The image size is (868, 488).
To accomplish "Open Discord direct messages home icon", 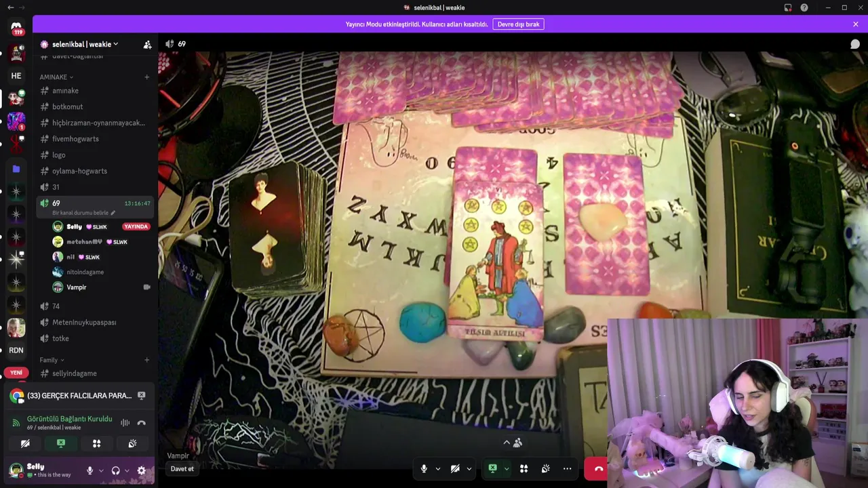I will point(16,28).
